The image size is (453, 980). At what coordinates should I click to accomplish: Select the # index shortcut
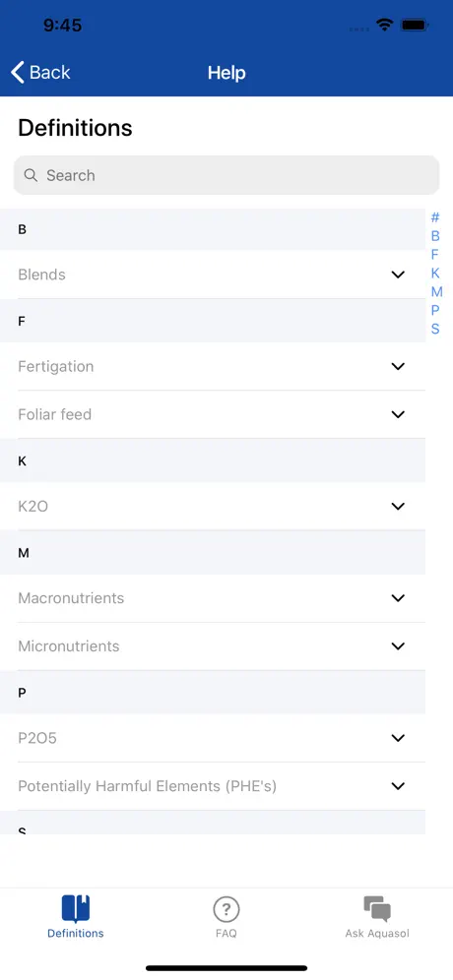coord(435,217)
